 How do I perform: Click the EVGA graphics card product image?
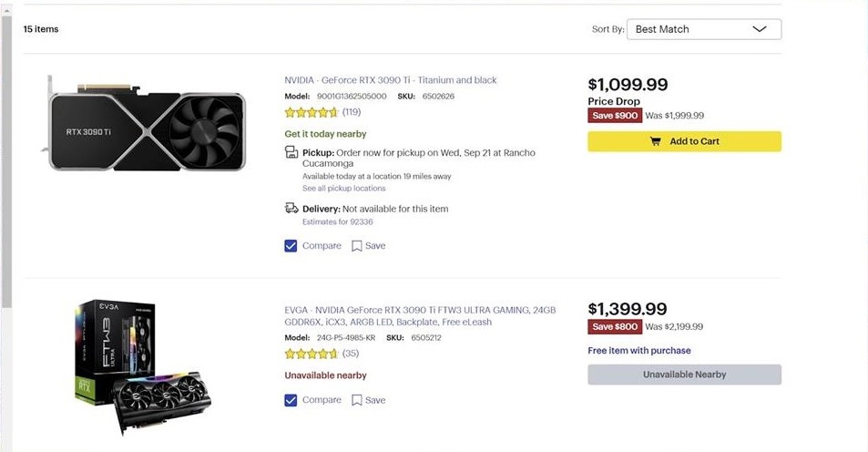click(x=144, y=365)
